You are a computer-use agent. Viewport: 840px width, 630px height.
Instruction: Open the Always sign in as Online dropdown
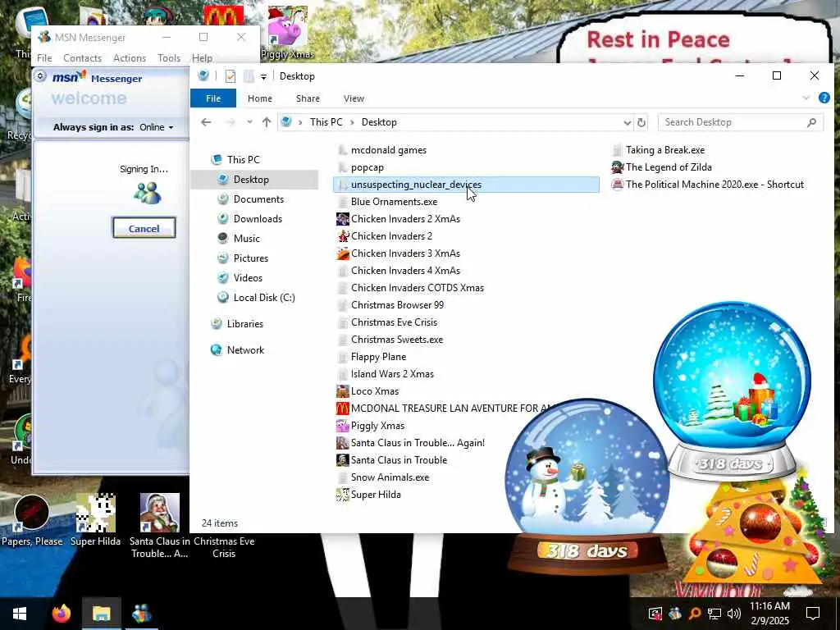157,127
